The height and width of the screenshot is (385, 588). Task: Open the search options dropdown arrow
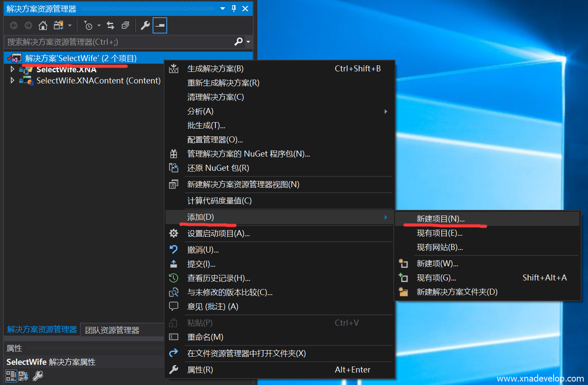pos(248,42)
